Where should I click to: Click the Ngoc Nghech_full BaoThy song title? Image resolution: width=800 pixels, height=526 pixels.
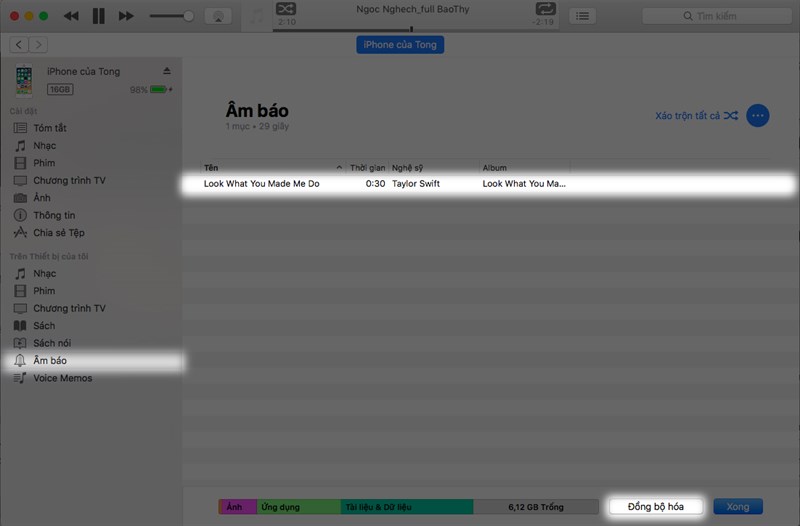click(x=413, y=9)
